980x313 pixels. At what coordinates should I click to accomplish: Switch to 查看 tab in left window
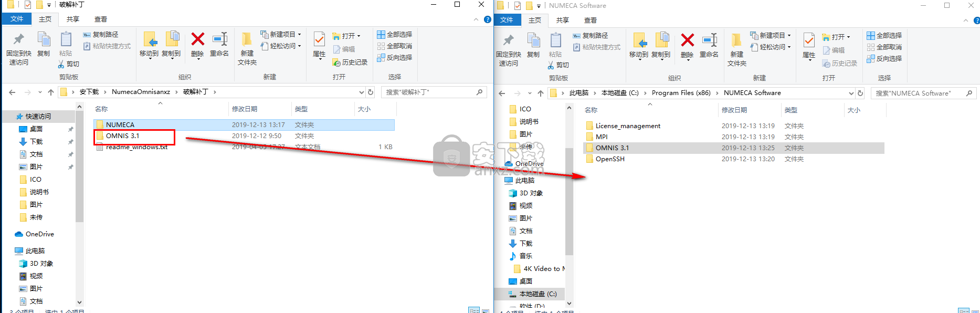101,19
